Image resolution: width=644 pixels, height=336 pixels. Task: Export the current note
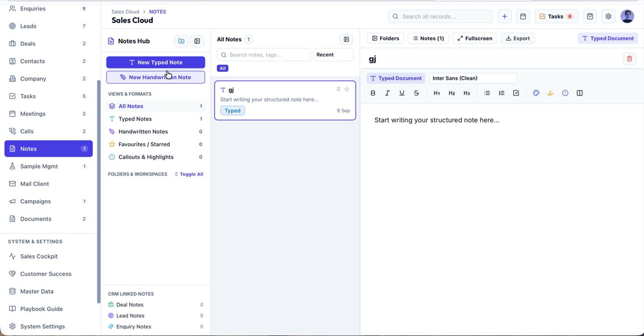pos(517,38)
